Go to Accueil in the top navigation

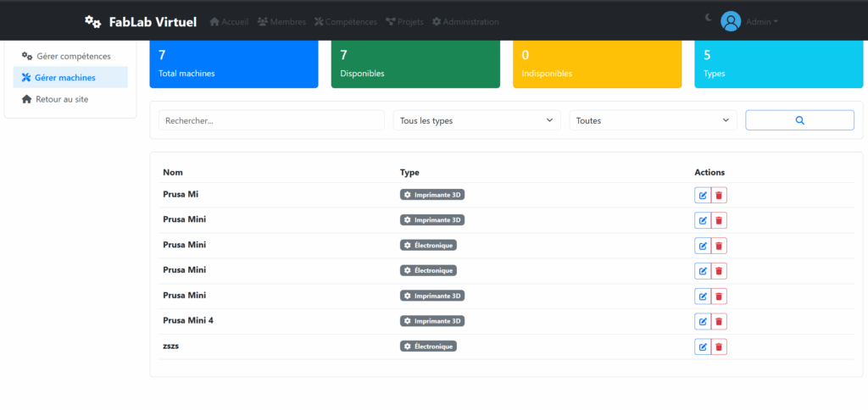[x=229, y=21]
